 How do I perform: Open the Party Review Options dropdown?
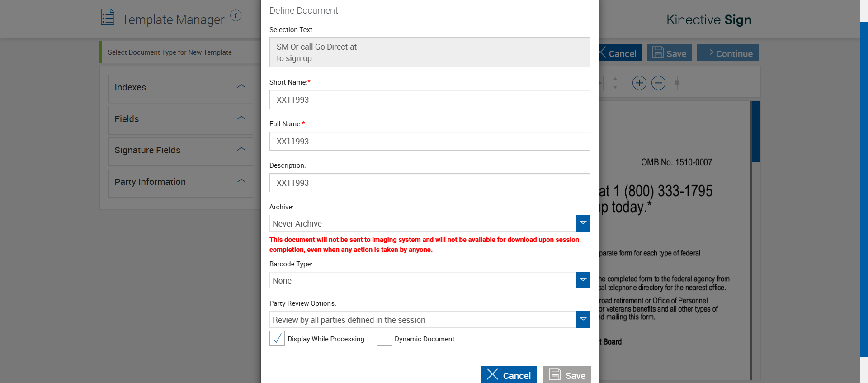pos(583,319)
